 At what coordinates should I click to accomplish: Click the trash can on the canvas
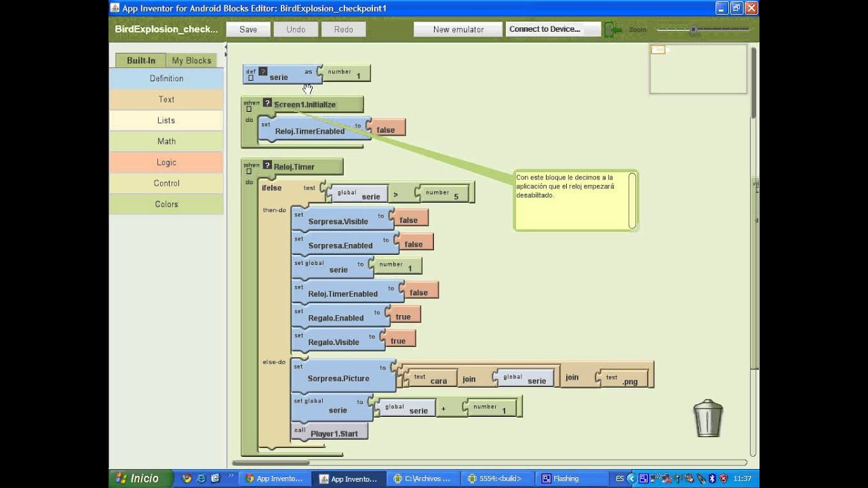click(708, 418)
